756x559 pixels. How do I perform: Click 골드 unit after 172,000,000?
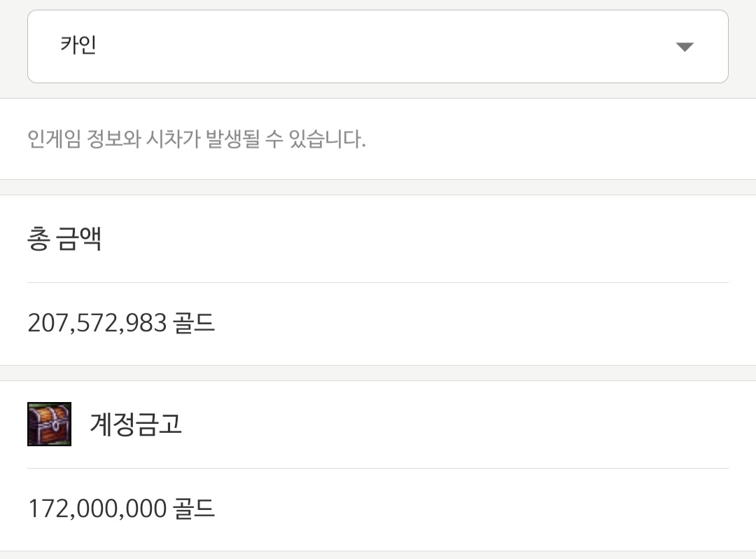tap(194, 509)
